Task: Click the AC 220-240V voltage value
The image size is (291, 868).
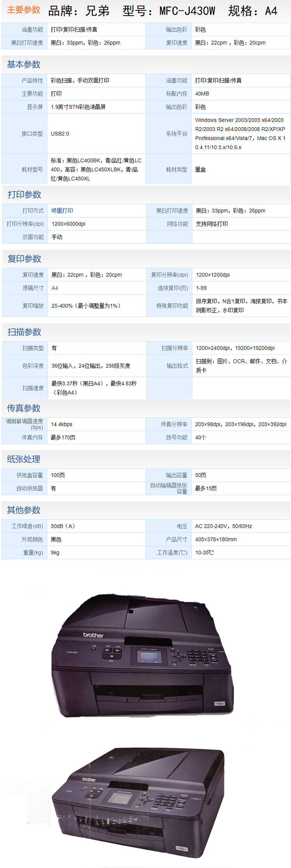Action: 223,526
